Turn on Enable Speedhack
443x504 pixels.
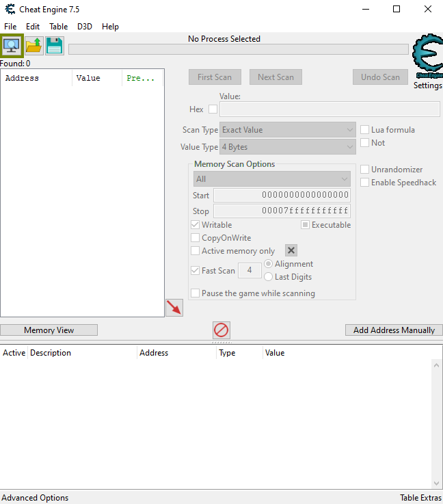point(364,183)
